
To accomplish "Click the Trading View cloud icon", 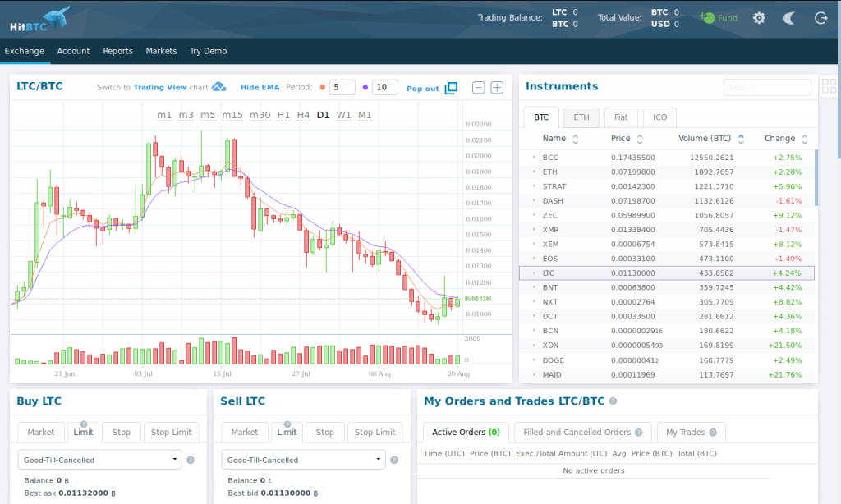I will pyautogui.click(x=218, y=87).
